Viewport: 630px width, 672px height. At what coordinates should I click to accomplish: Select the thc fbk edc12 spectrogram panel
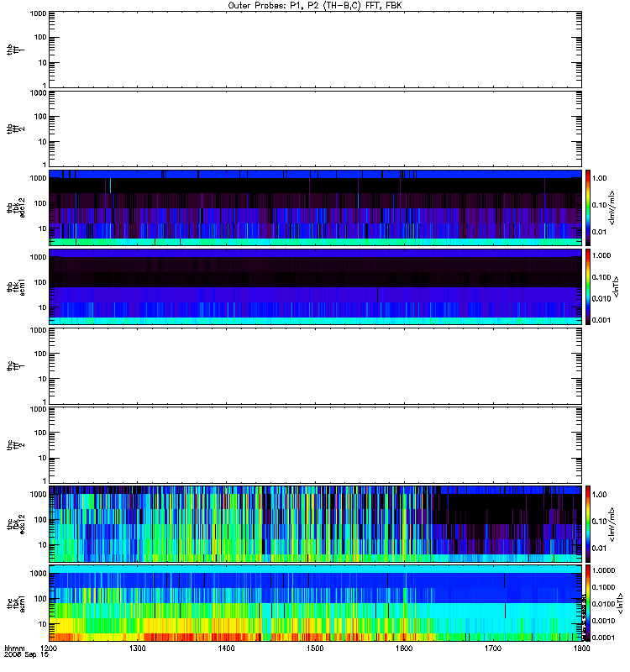315,524
